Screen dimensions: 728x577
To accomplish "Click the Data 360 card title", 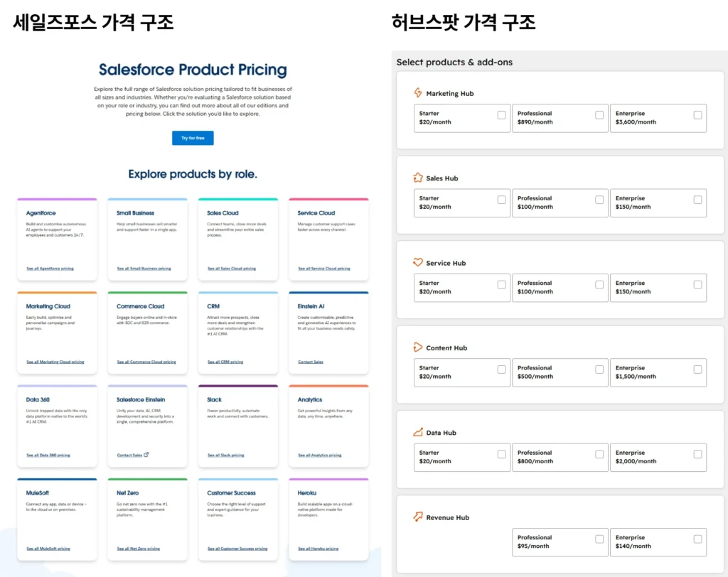I will pyautogui.click(x=38, y=399).
